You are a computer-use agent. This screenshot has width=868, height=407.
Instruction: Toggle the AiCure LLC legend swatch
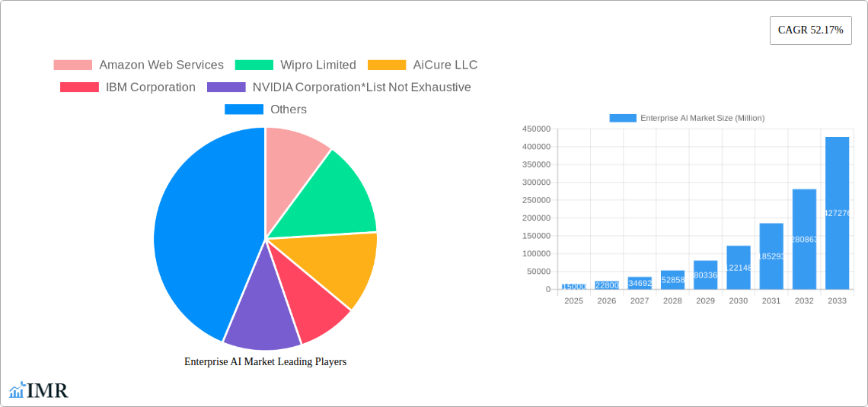[387, 65]
